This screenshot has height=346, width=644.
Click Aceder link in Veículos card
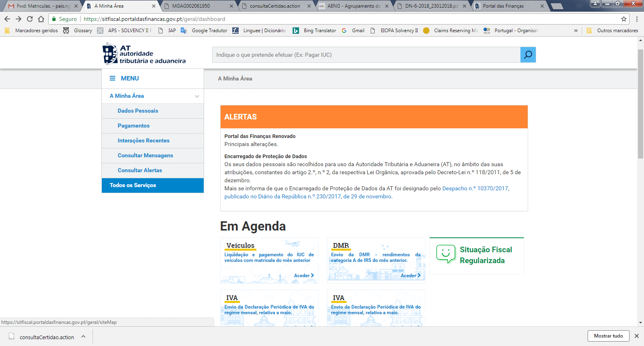point(303,276)
